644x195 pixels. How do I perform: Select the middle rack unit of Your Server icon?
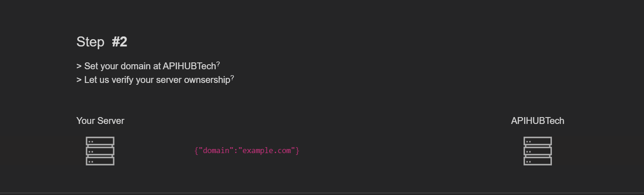pos(100,151)
